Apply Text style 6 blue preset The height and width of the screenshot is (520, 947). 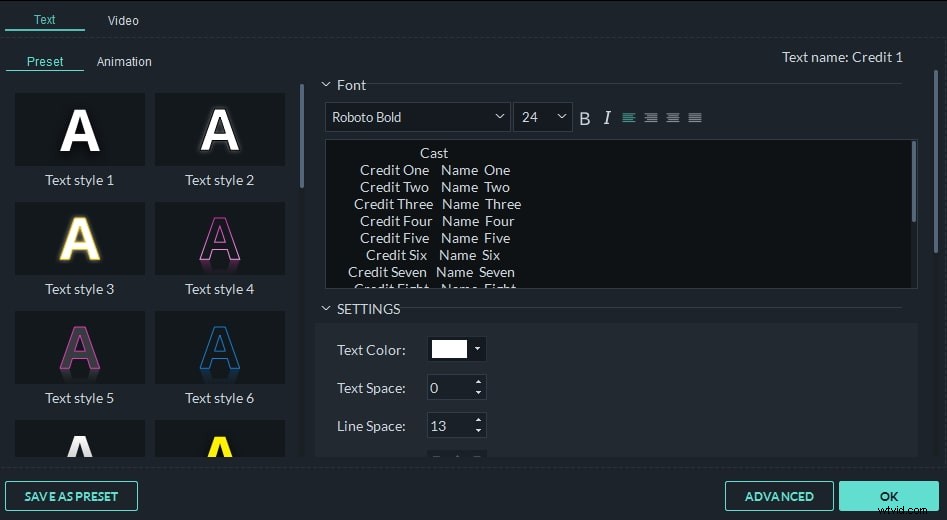click(x=220, y=347)
